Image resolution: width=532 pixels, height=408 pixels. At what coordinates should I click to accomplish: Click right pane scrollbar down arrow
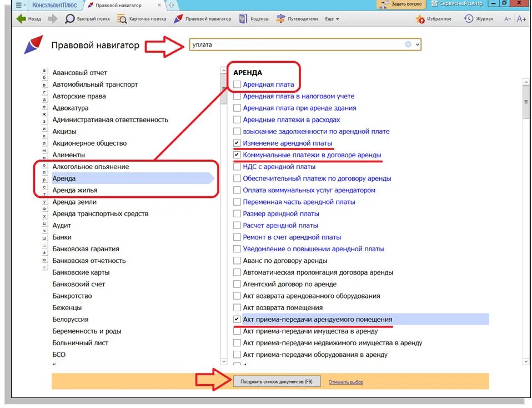(526, 361)
